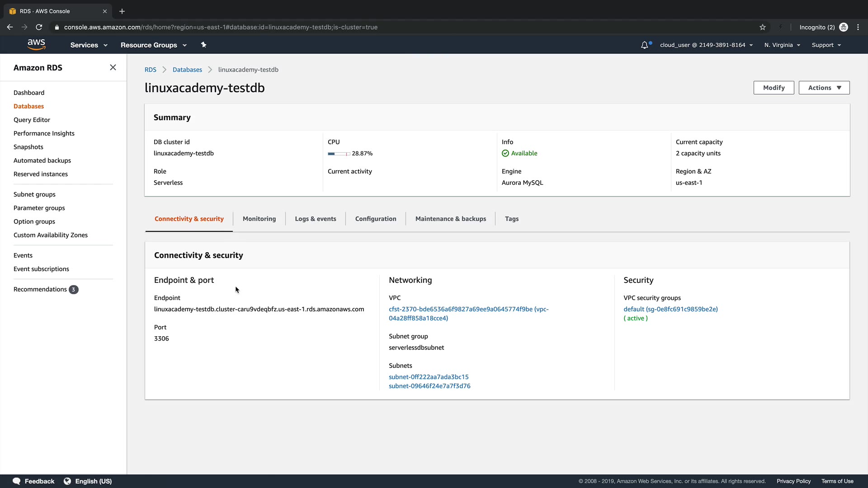This screenshot has height=488, width=868.
Task: Click the Modify button
Action: point(774,88)
